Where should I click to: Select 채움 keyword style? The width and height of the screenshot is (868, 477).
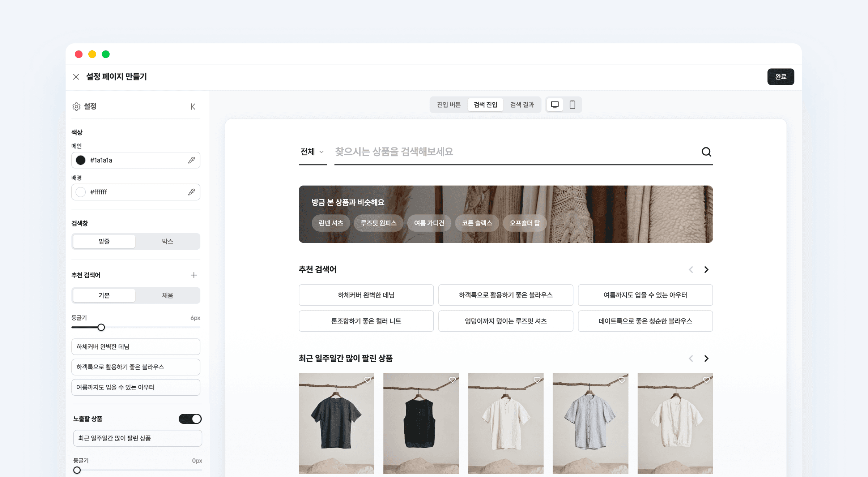(x=167, y=295)
